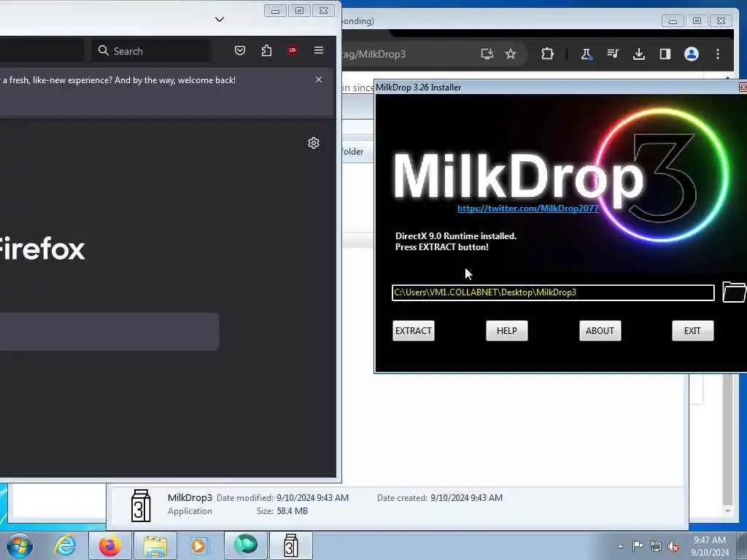Switch to MilkDrop3 installer taskbar icon
Screen dimensions: 747x560
click(x=291, y=545)
